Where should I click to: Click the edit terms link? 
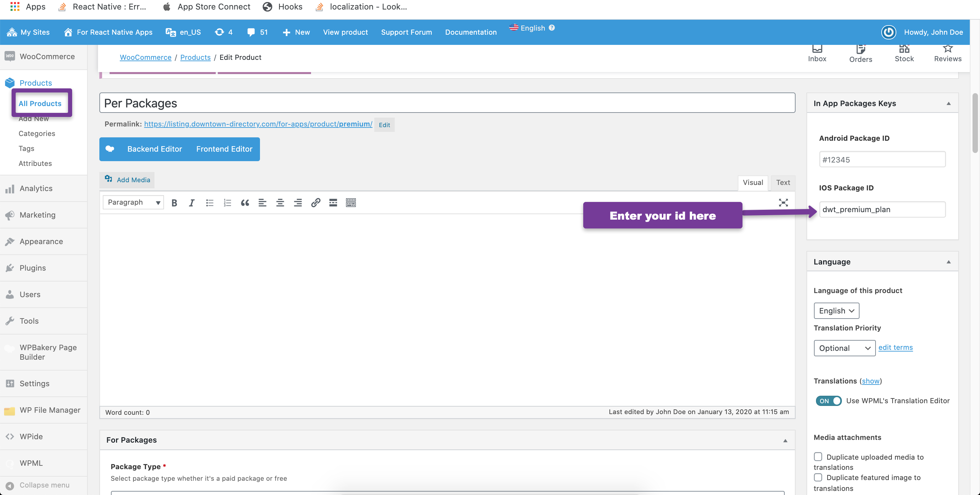click(895, 347)
